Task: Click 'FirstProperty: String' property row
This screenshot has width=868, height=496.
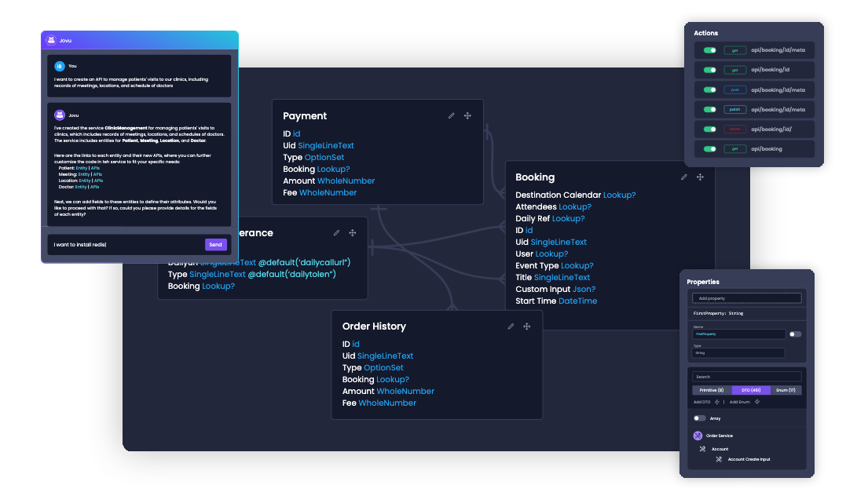Action: pos(747,313)
